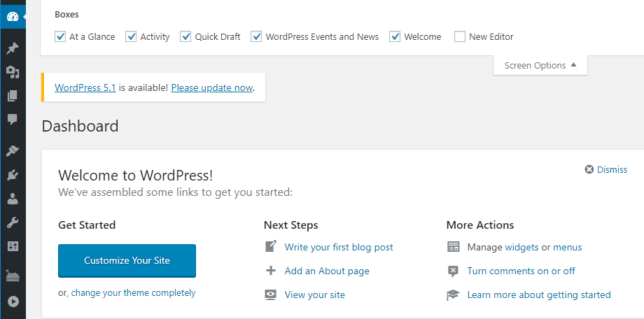Collapse the Screen Options panel tab

tap(540, 65)
